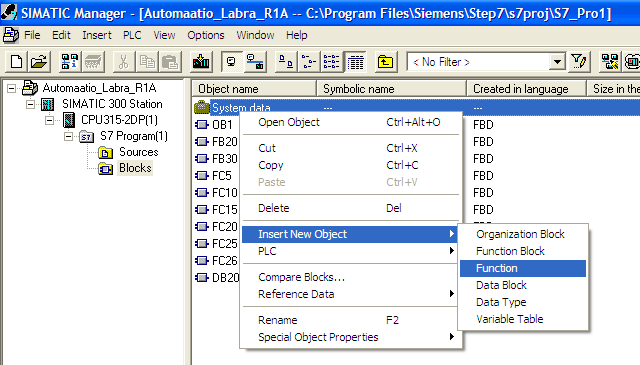Switch to Details view
Viewport: 640px width, 365px height.
[355, 62]
